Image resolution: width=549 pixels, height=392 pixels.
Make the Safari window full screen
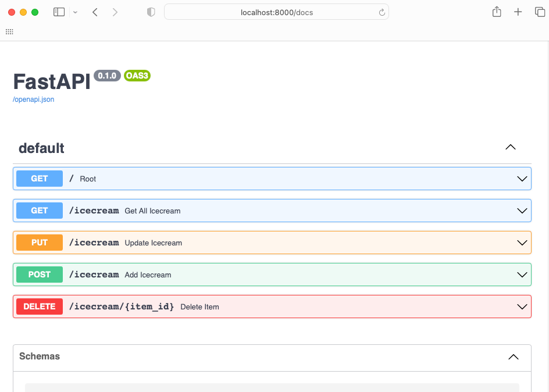point(35,12)
